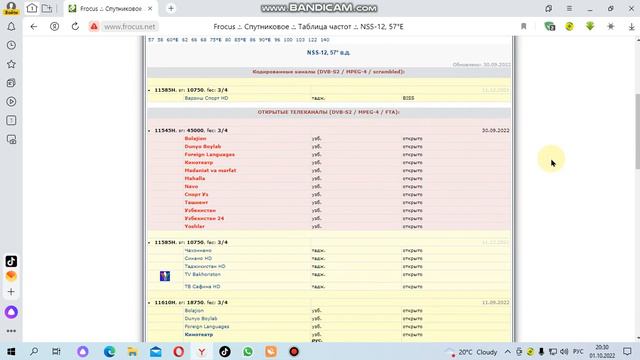The image size is (640, 360).
Task: Open the Windows Start menu
Action: pos(11,351)
